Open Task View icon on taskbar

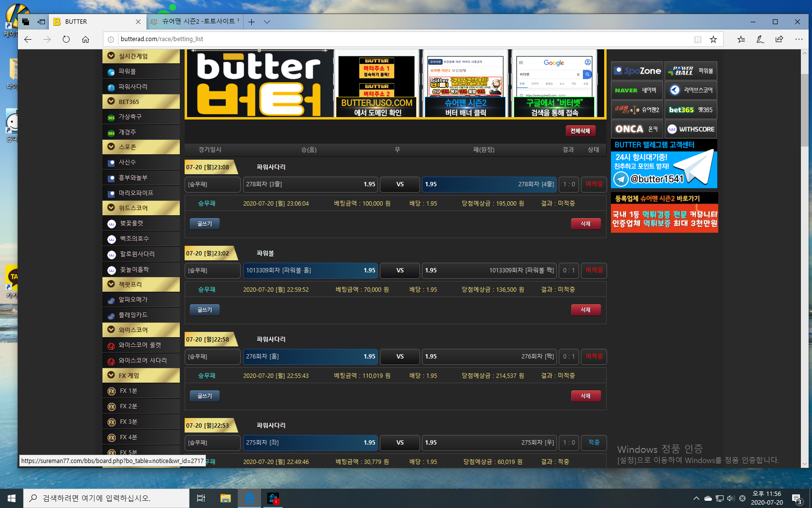click(x=201, y=498)
